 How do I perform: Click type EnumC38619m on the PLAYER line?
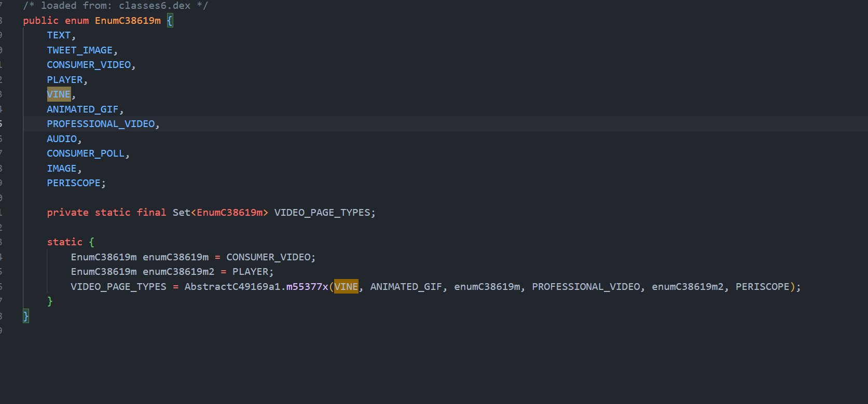104,272
